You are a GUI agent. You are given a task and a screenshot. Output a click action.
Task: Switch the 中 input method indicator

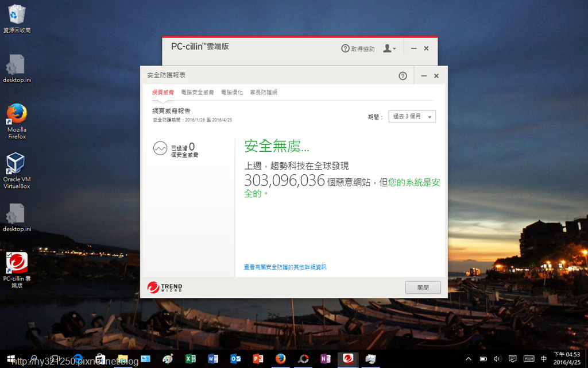[x=544, y=359]
